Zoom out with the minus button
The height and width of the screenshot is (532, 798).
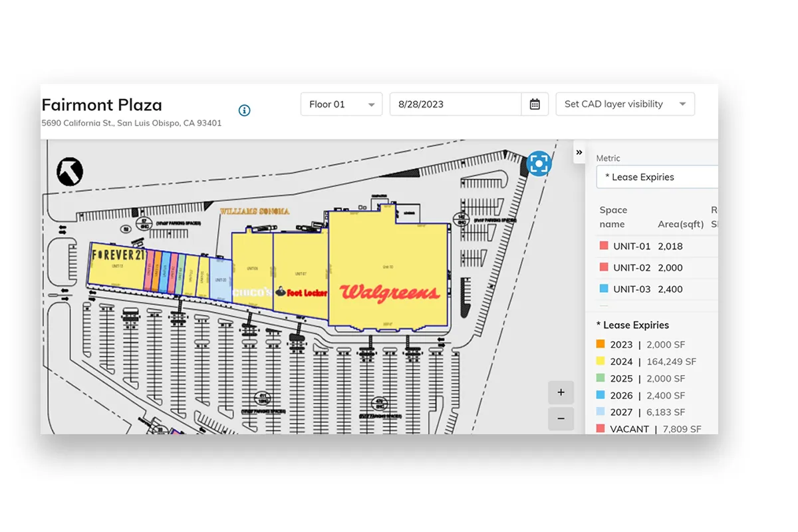561,418
